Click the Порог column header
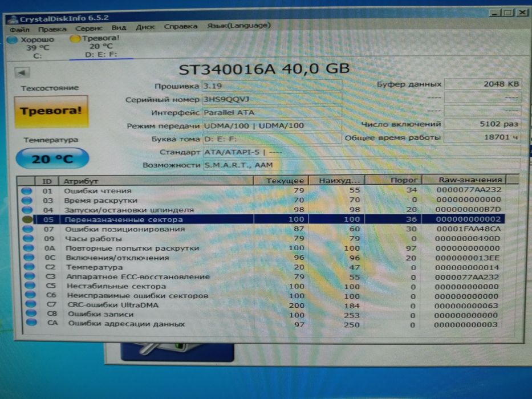Image resolution: width=532 pixels, height=399 pixels. click(393, 180)
